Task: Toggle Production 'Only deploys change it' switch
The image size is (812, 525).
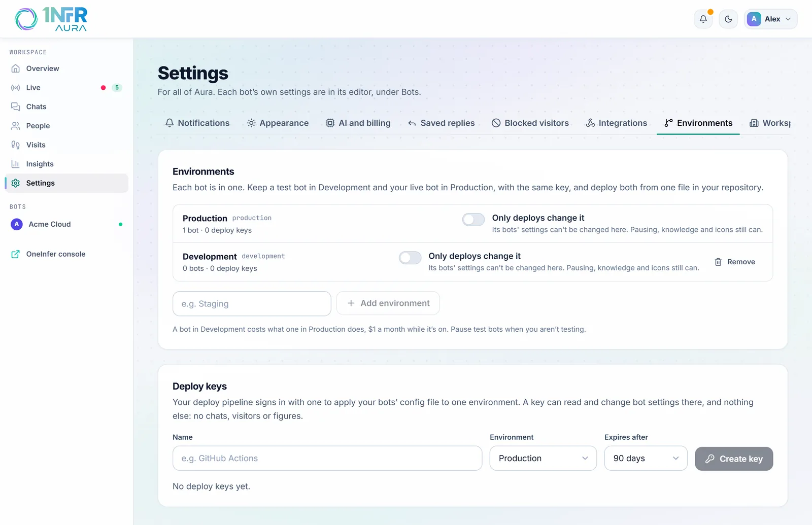Action: pyautogui.click(x=473, y=219)
